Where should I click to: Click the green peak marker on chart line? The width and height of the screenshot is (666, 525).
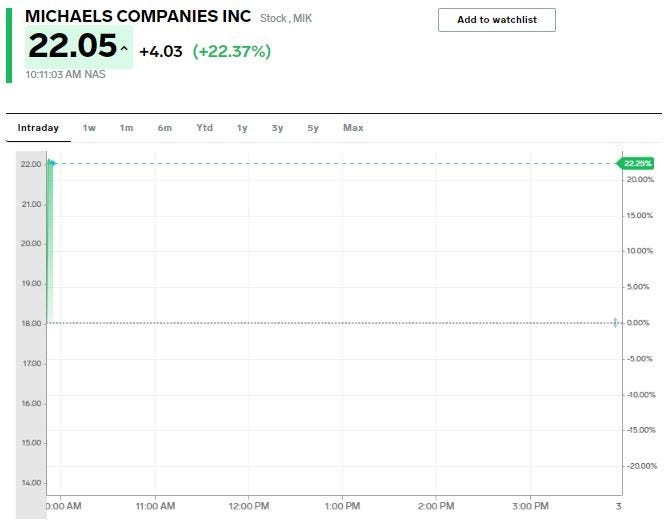point(51,163)
